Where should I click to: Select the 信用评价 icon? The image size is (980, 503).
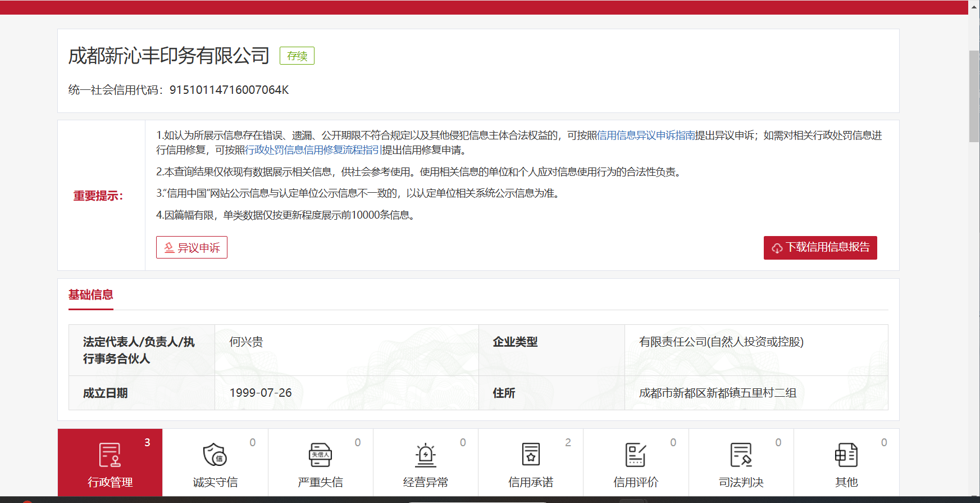635,455
